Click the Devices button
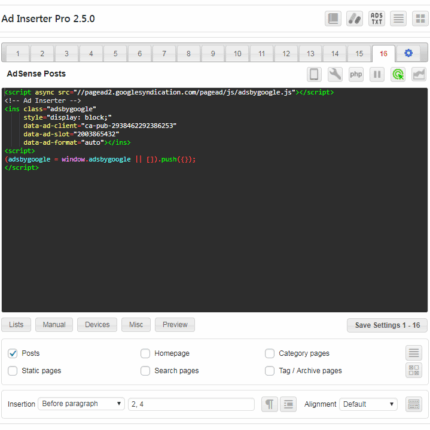This screenshot has height=430, width=430. click(x=97, y=325)
